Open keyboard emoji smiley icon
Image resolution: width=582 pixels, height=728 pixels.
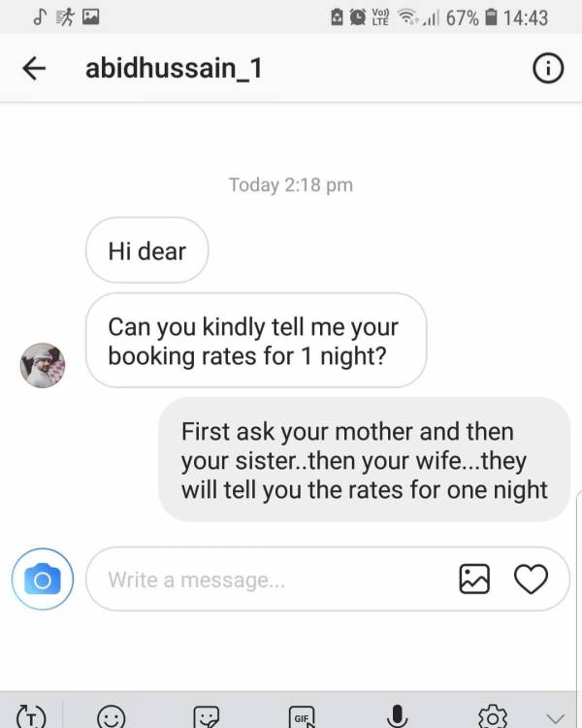pyautogui.click(x=112, y=717)
